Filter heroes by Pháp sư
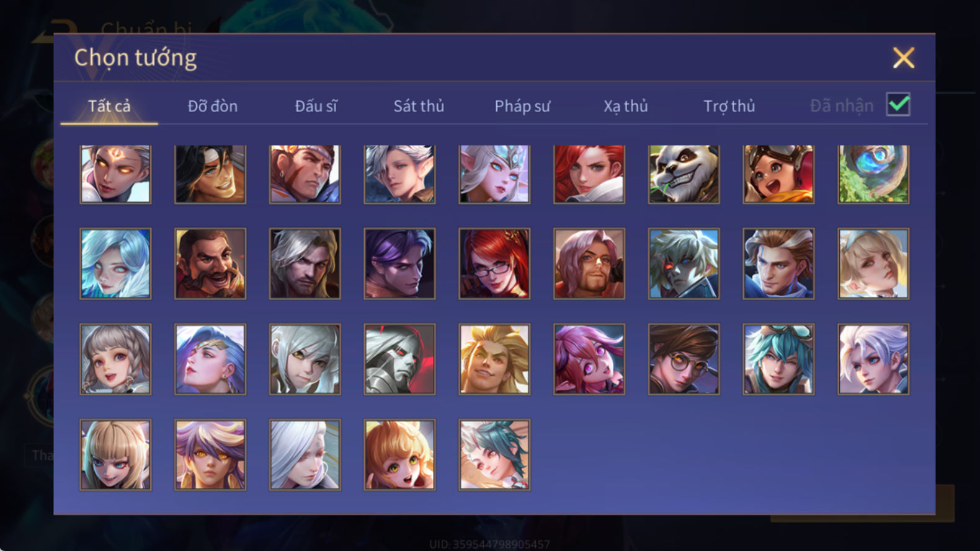 522,106
